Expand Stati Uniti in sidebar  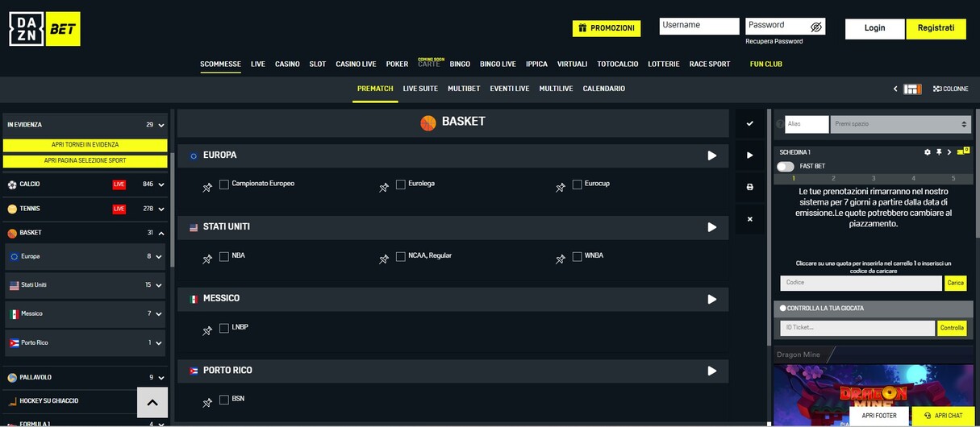click(159, 285)
